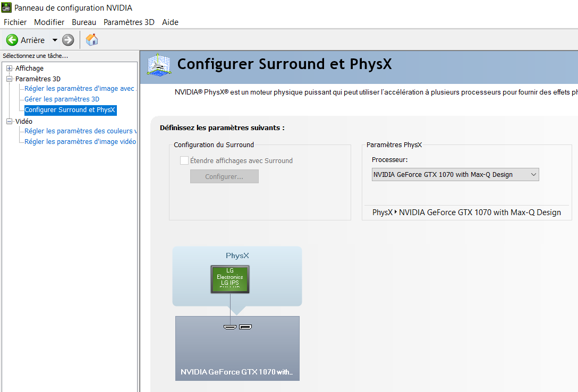Image resolution: width=578 pixels, height=392 pixels.
Task: Open the Paramètres 3D menu
Action: point(129,22)
